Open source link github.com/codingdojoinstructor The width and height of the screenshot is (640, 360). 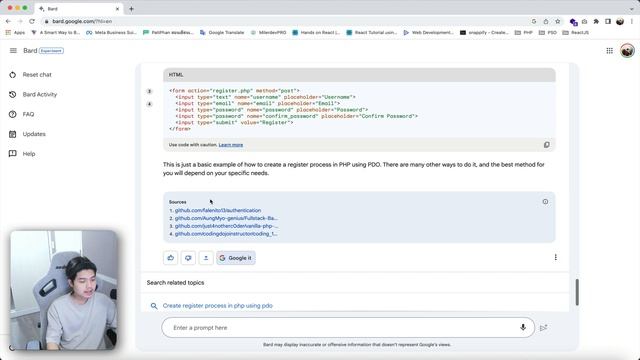(226, 234)
